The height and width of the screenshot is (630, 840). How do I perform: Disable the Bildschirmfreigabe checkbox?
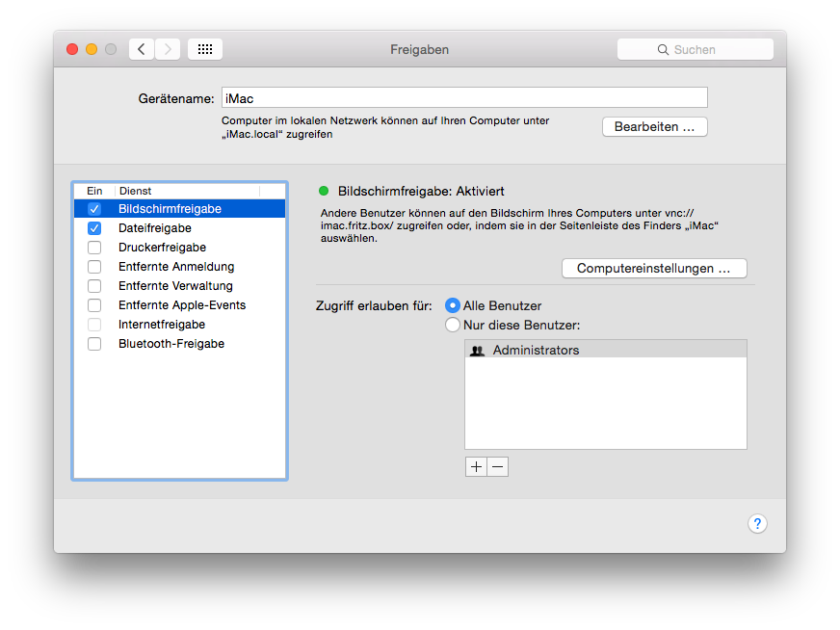pyautogui.click(x=94, y=208)
